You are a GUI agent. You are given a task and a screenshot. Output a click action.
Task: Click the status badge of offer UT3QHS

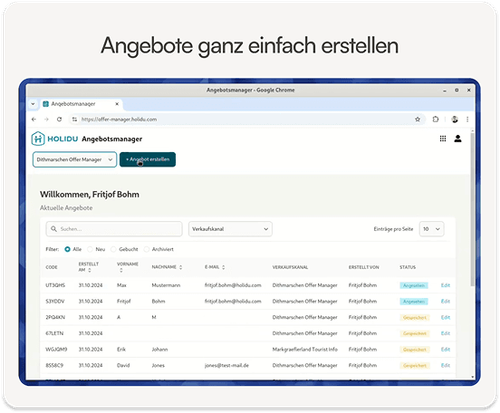pos(414,286)
